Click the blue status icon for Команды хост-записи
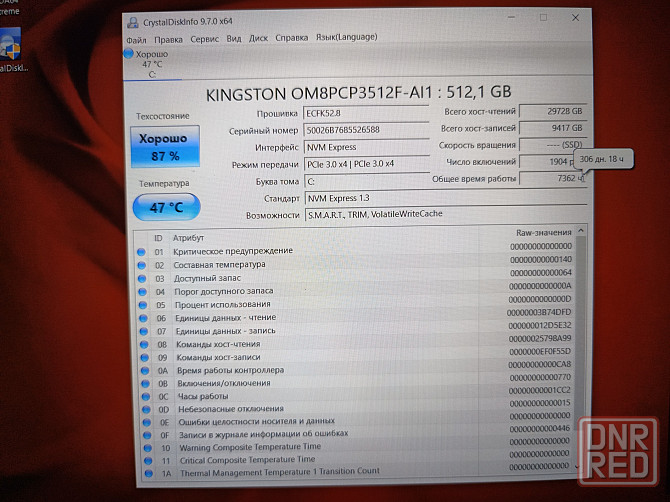The height and width of the screenshot is (502, 670). (x=145, y=358)
